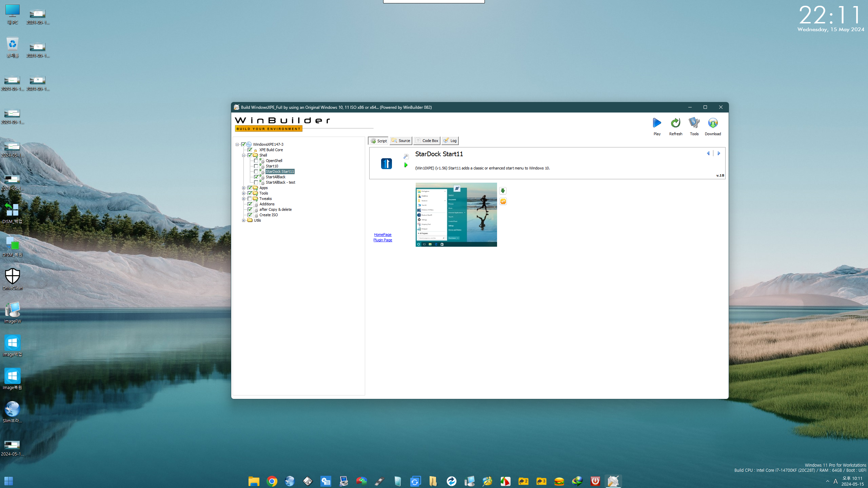Screen dimensions: 868x488
Task: Click the hamburger icon in the taskbar
Action: pos(559,481)
